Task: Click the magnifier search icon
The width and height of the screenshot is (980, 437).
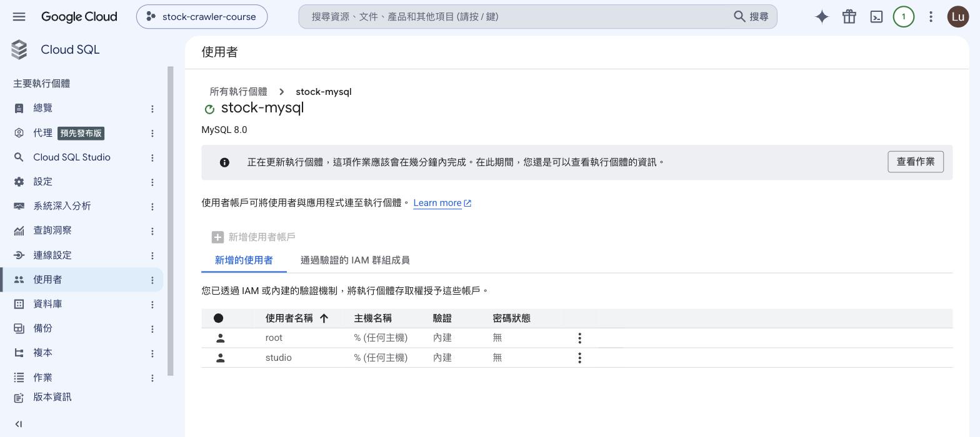Action: (739, 16)
